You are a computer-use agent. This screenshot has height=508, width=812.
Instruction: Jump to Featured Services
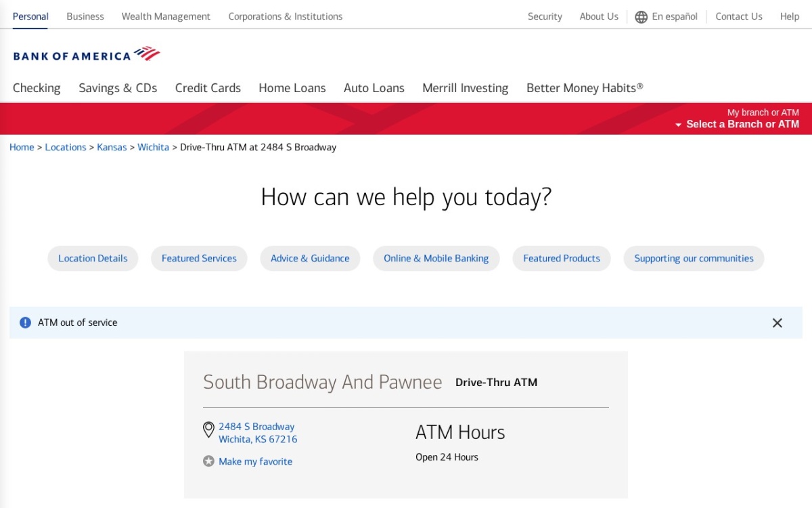pos(199,258)
